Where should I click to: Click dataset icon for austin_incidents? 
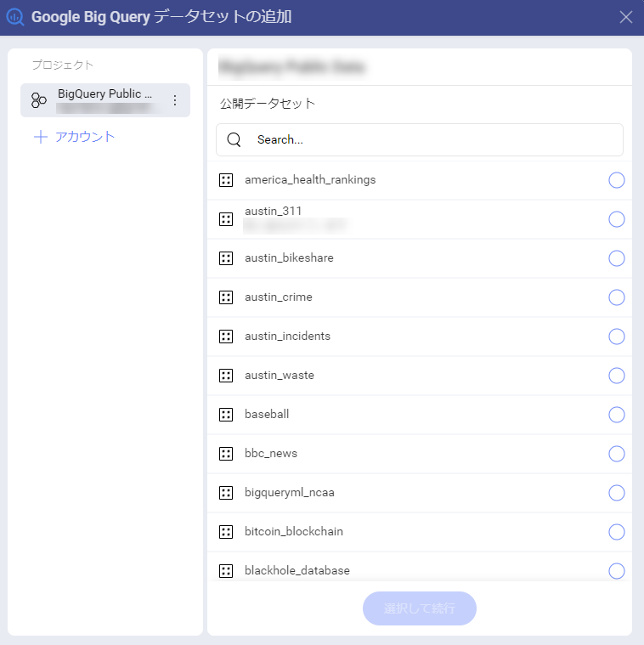click(226, 337)
